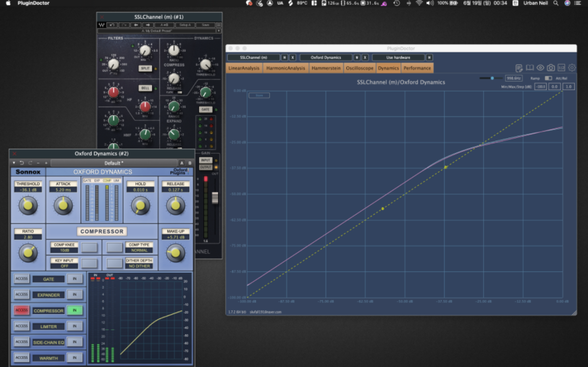Click the plus icon in Oxford Dynamics toolbar
The height and width of the screenshot is (367, 588).
tap(46, 163)
